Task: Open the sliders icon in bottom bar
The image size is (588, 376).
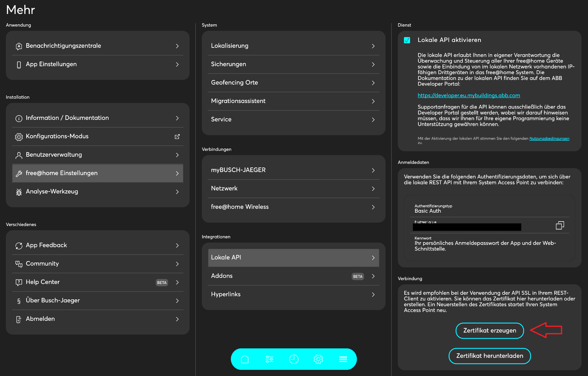Action: click(269, 359)
